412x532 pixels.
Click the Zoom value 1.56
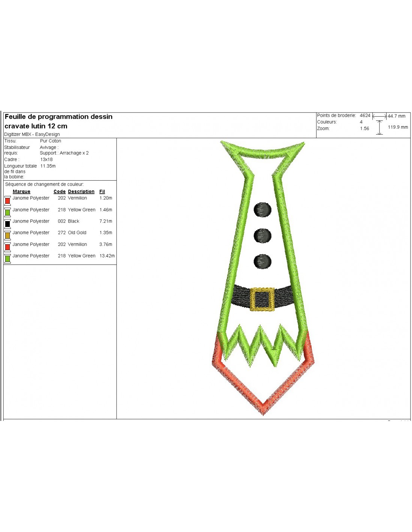tap(364, 129)
